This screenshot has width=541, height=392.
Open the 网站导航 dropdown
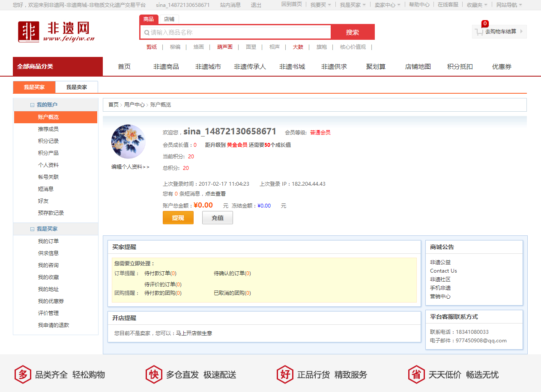[509, 5]
